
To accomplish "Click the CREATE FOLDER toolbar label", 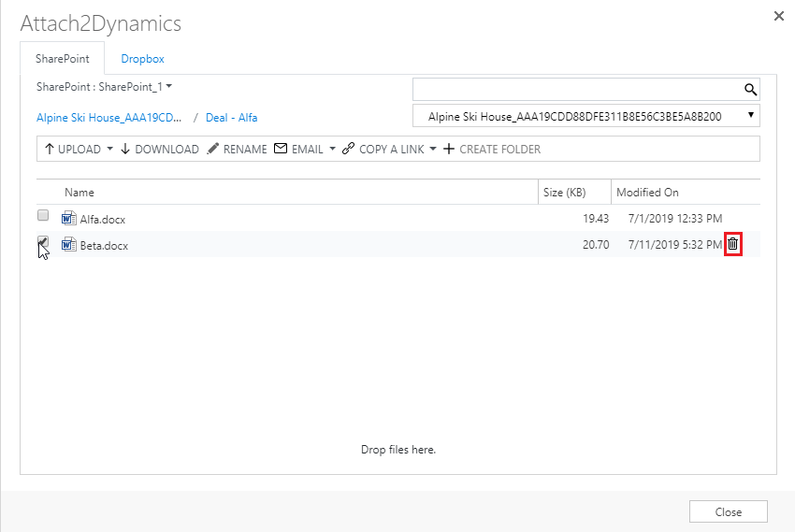I will click(500, 150).
